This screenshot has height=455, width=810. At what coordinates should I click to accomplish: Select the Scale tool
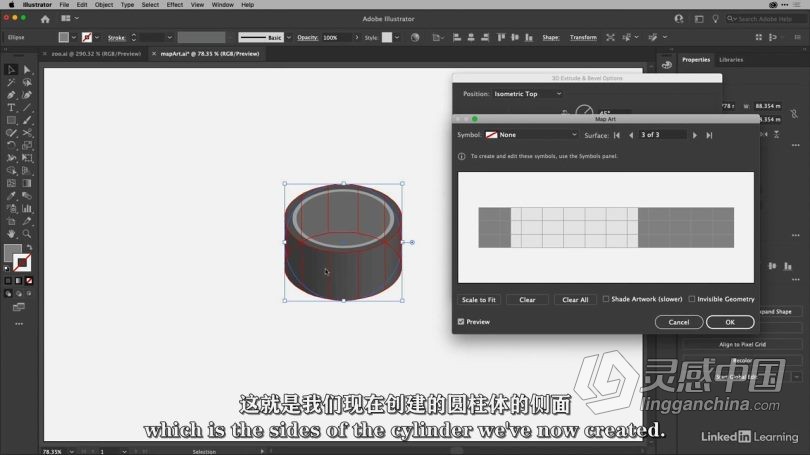27,146
